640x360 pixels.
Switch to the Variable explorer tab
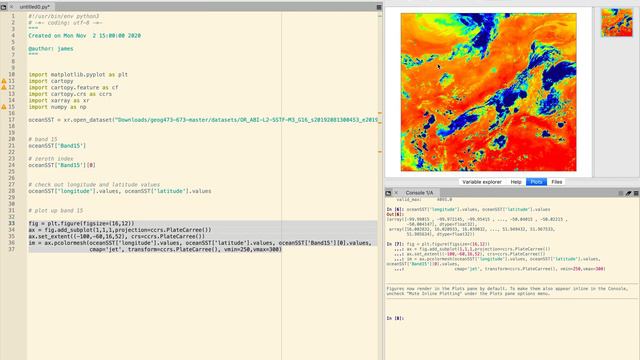482,182
